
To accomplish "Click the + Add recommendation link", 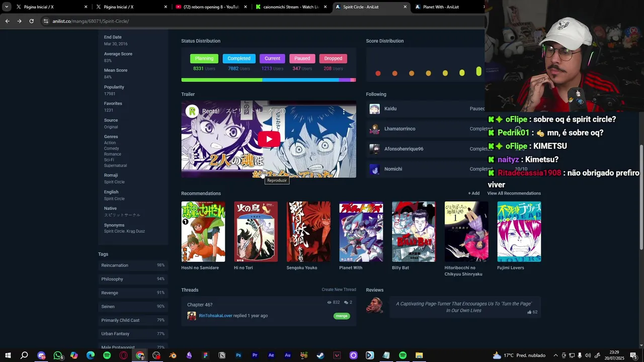I will point(473,193).
